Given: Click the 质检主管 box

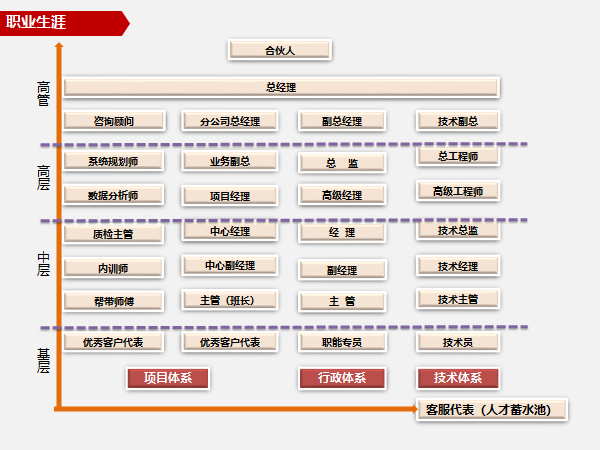Looking at the screenshot, I should point(113,235).
